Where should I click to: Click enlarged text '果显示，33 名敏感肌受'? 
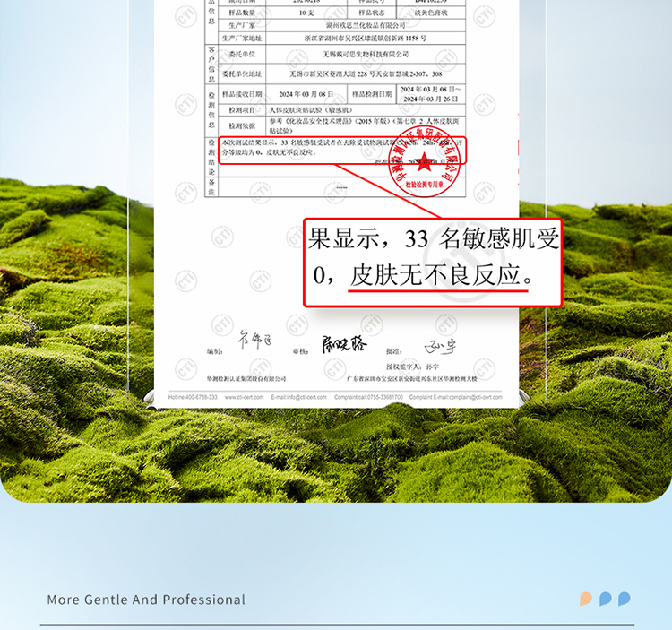click(434, 238)
